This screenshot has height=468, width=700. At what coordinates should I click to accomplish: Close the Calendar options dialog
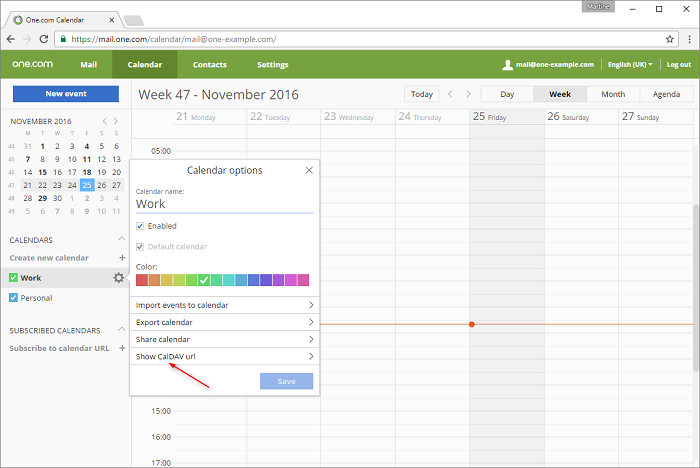[x=309, y=171]
